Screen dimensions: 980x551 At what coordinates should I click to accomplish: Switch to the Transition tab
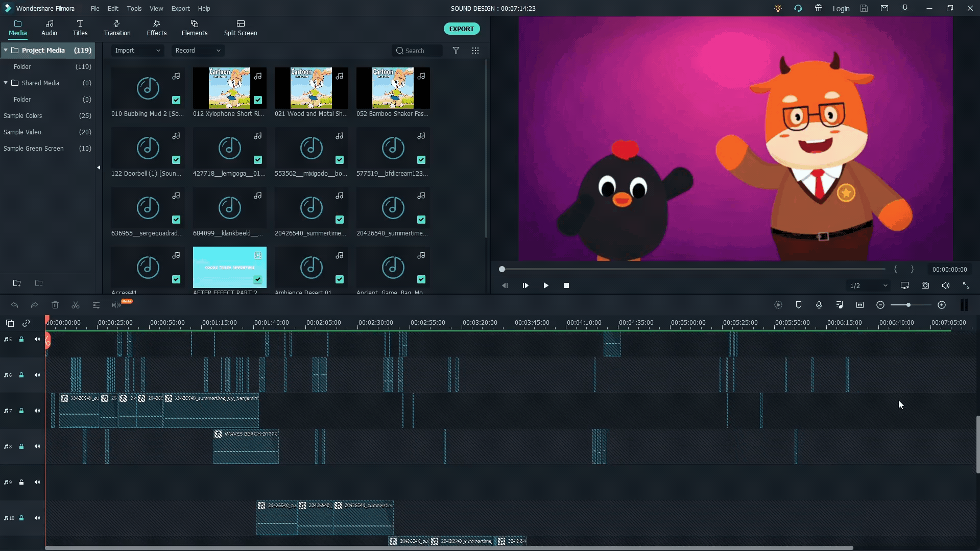pyautogui.click(x=117, y=28)
